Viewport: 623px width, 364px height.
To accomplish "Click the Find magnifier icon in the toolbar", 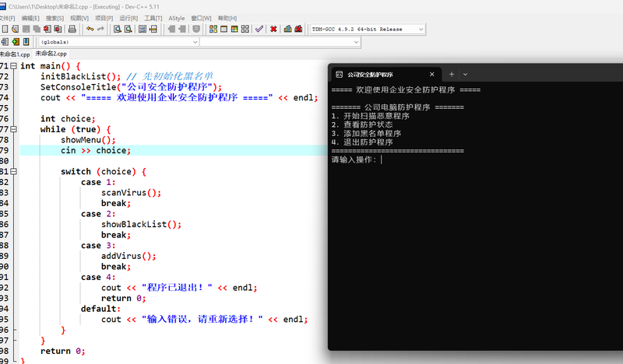I will click(x=117, y=29).
